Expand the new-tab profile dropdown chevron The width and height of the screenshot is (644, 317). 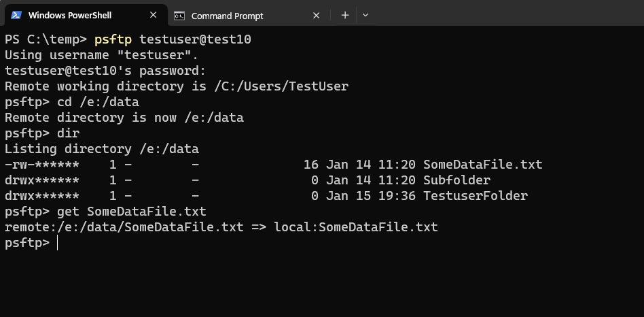(365, 15)
